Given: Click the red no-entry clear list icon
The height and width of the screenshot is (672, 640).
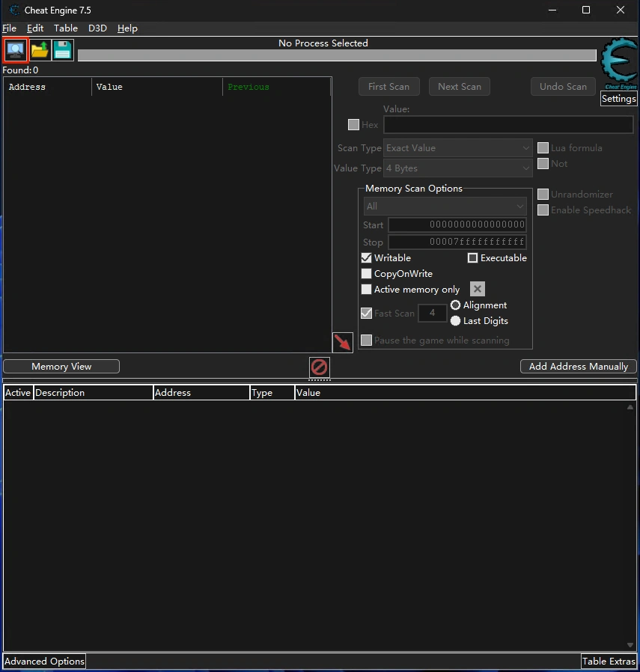Looking at the screenshot, I should [320, 367].
